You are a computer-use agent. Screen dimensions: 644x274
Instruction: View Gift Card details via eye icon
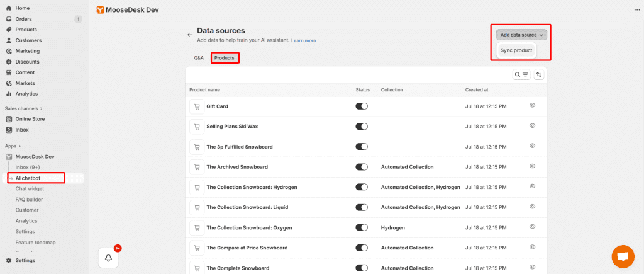(x=532, y=105)
